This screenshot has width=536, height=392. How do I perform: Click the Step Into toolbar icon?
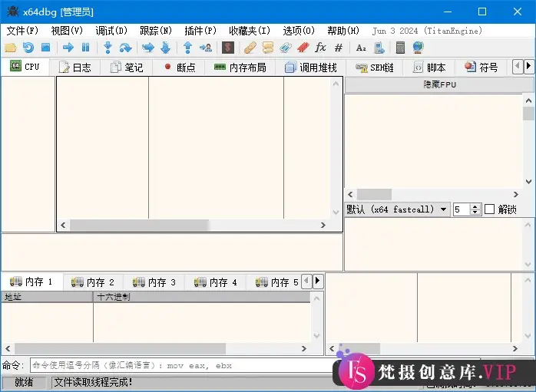point(108,48)
